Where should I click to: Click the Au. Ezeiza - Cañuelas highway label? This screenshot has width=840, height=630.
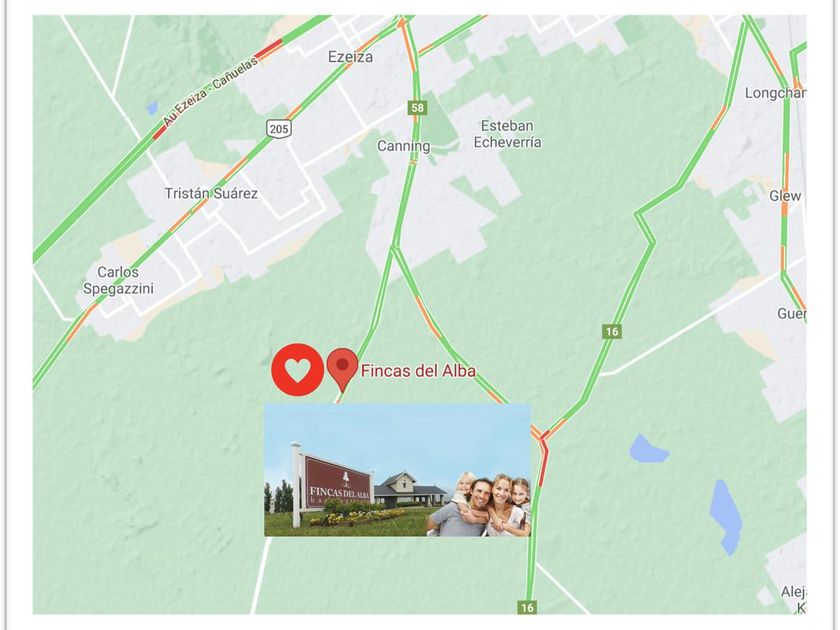[x=211, y=91]
